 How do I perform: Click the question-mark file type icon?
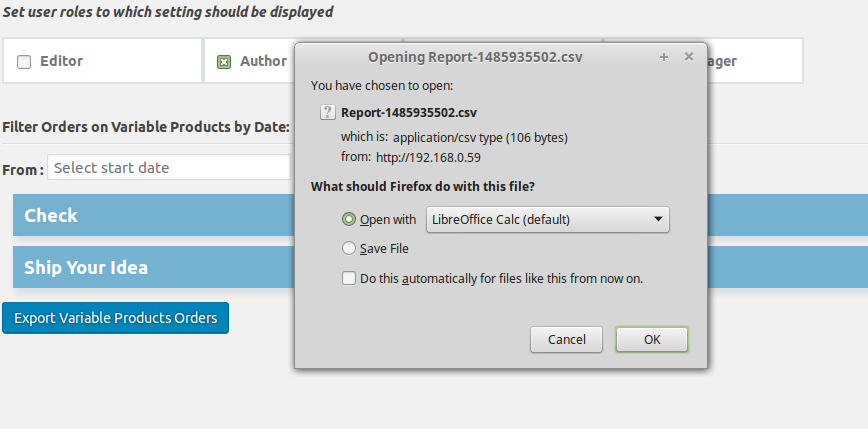[x=327, y=112]
